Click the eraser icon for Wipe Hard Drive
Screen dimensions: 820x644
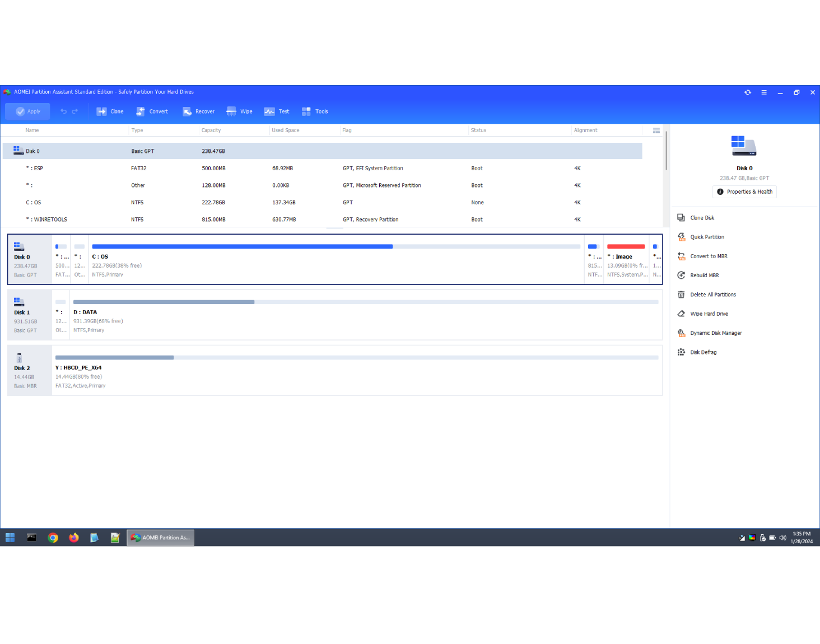(x=681, y=314)
